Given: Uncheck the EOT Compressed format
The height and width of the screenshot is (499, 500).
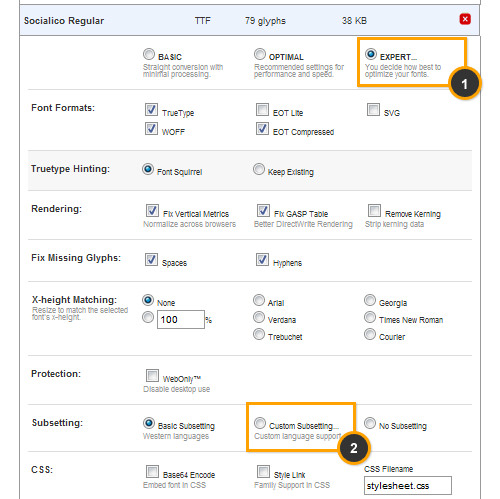Looking at the screenshot, I should [262, 128].
